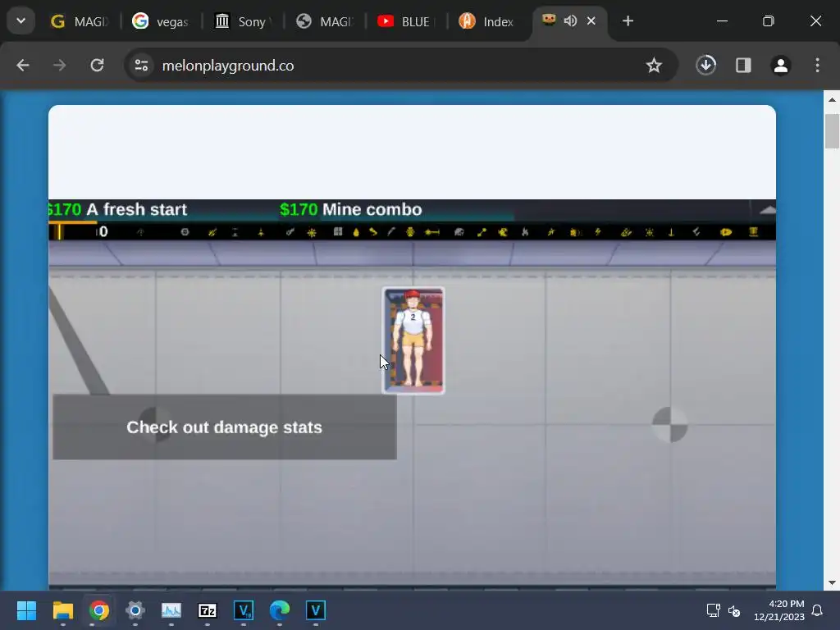Click the melonplayground.co address bar
This screenshot has width=840, height=630.
[402, 66]
